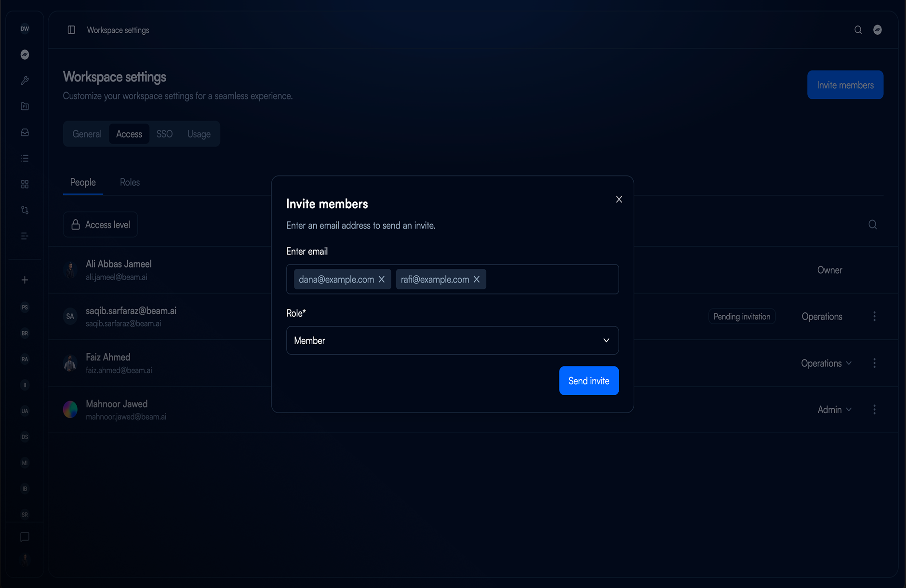Click the Send invite button
The height and width of the screenshot is (588, 906).
[589, 381]
